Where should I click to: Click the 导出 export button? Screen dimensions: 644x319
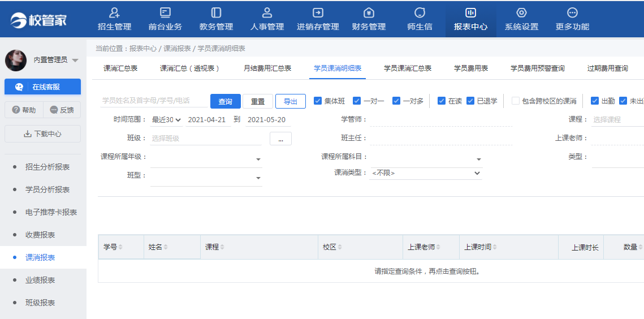click(291, 101)
